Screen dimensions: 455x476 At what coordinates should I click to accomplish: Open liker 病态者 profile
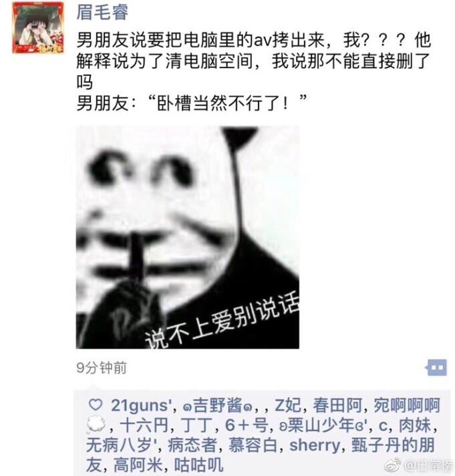pos(192,445)
